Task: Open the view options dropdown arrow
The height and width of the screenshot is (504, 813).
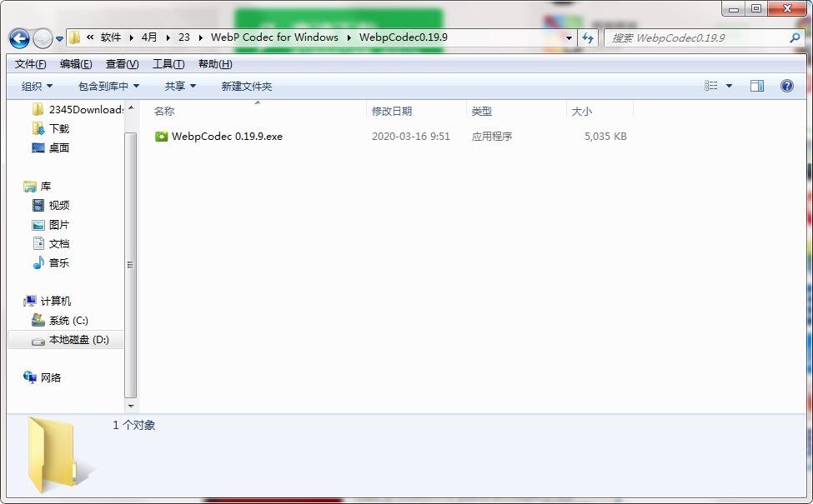Action: 729,86
